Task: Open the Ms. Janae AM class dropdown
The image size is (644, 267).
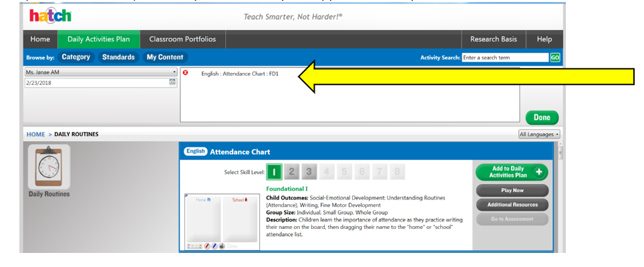Action: click(101, 72)
